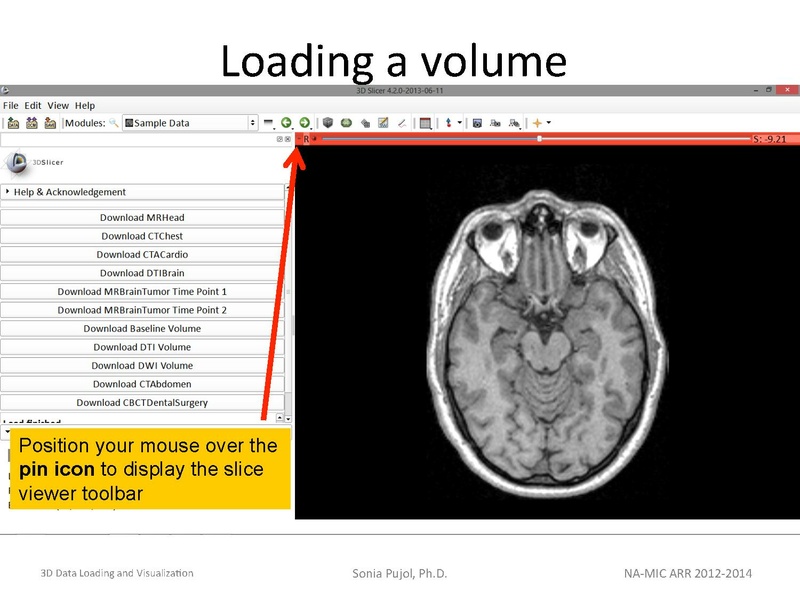Open the Help menu
Screen dimensions: 800x600
[85, 106]
